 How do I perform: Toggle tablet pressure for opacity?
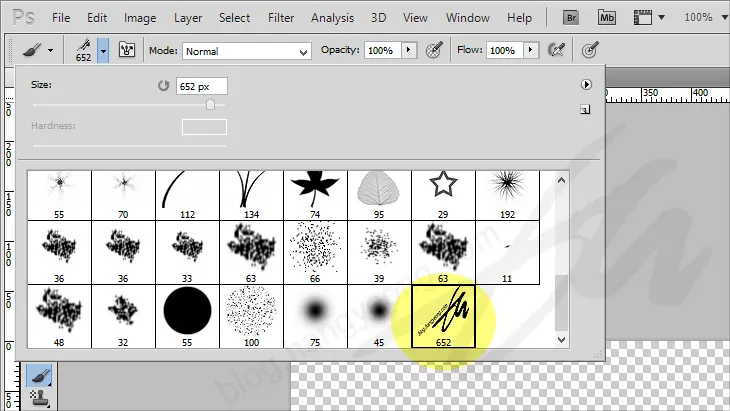coord(434,50)
